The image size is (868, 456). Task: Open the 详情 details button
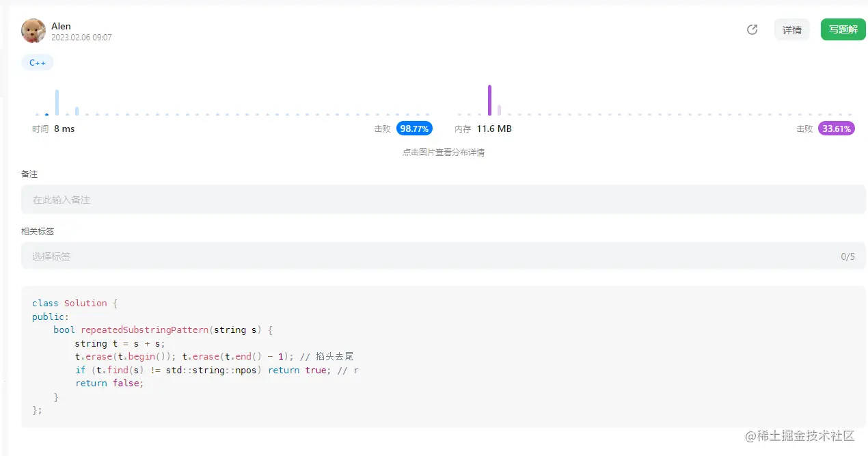792,30
